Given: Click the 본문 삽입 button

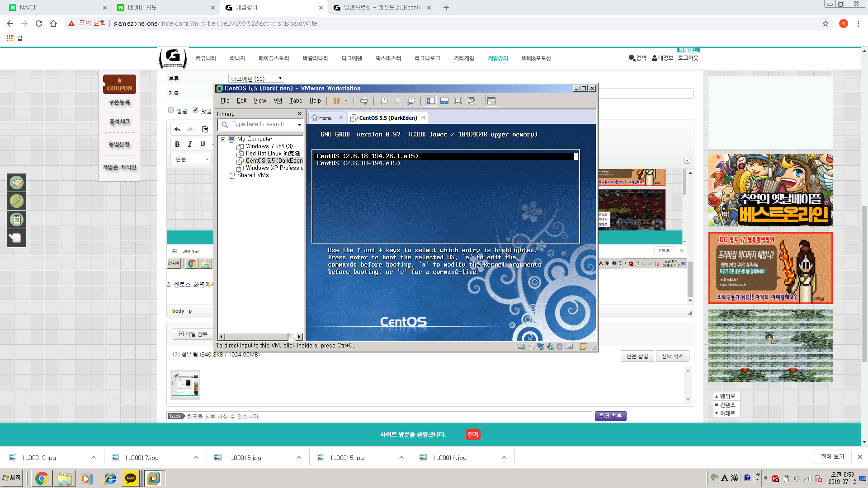Looking at the screenshot, I should coord(637,356).
